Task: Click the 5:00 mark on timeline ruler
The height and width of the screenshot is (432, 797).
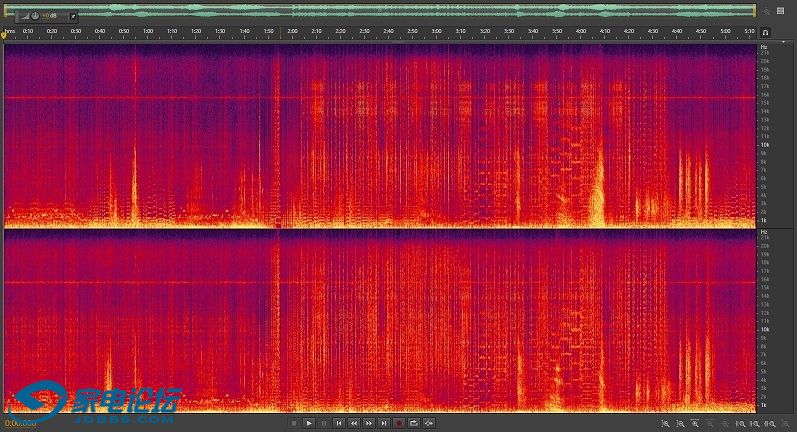Action: [x=725, y=31]
